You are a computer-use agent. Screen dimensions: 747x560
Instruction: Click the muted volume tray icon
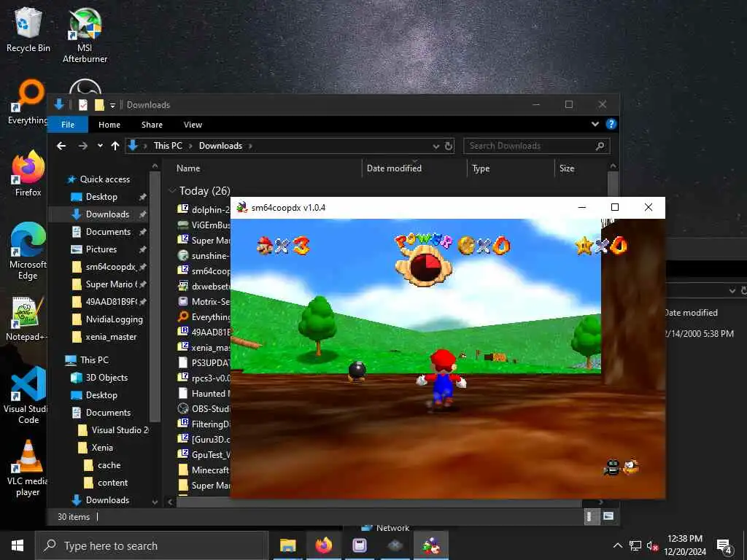click(652, 545)
